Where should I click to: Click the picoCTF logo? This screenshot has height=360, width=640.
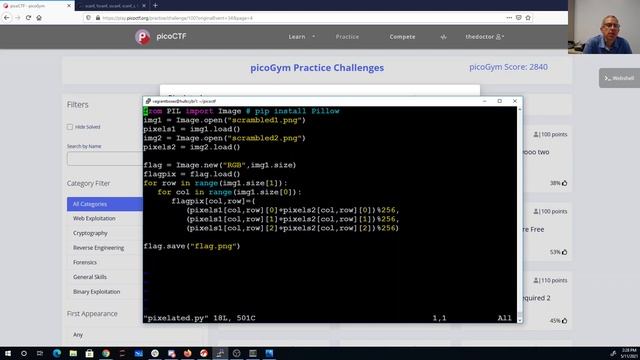point(160,37)
